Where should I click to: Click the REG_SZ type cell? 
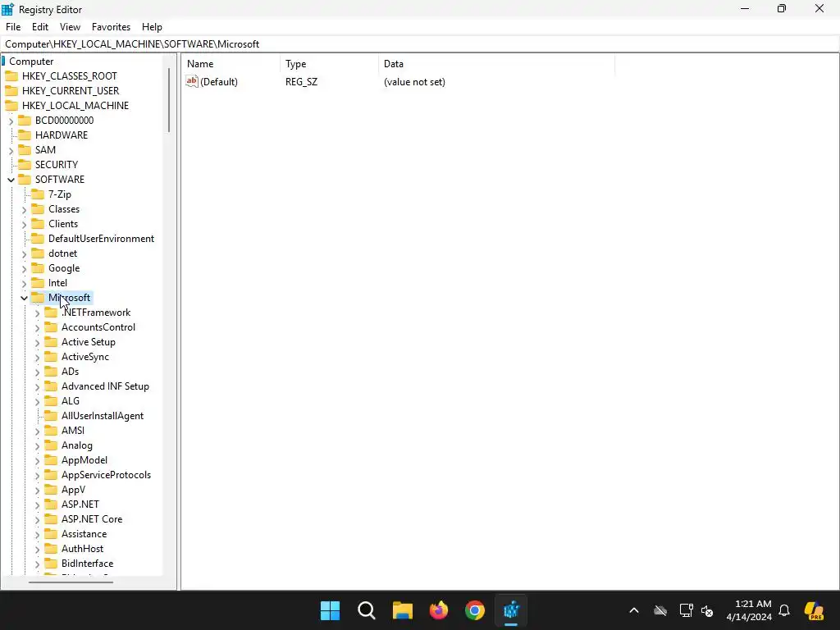click(302, 82)
